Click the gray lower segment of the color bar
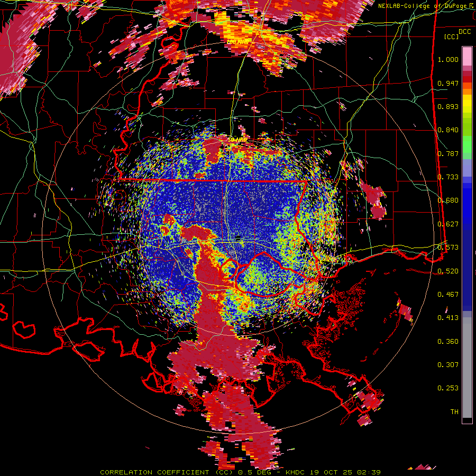 click(x=467, y=368)
